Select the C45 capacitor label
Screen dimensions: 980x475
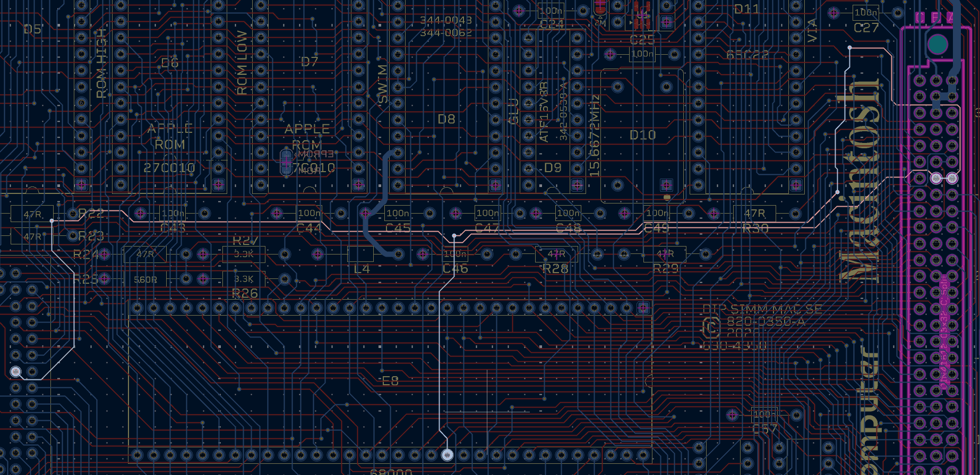(398, 228)
